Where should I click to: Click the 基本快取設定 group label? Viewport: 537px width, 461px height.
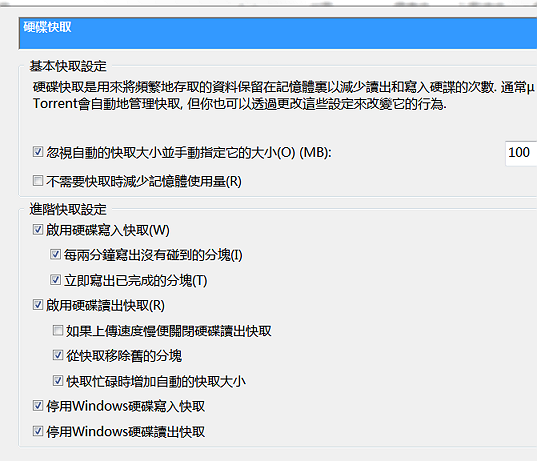point(68,66)
